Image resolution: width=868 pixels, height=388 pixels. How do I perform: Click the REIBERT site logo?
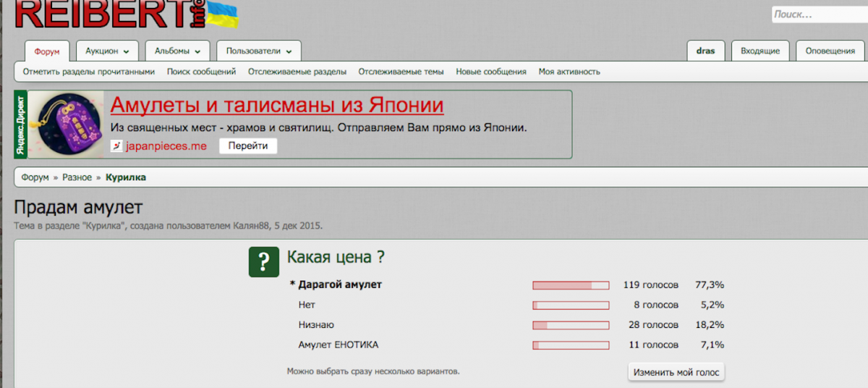[x=109, y=13]
